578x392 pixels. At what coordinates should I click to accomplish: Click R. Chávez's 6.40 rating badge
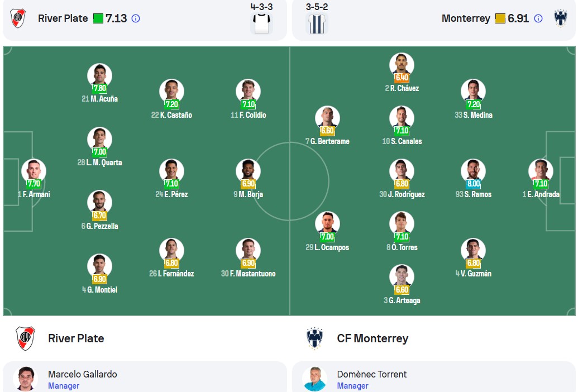click(402, 78)
